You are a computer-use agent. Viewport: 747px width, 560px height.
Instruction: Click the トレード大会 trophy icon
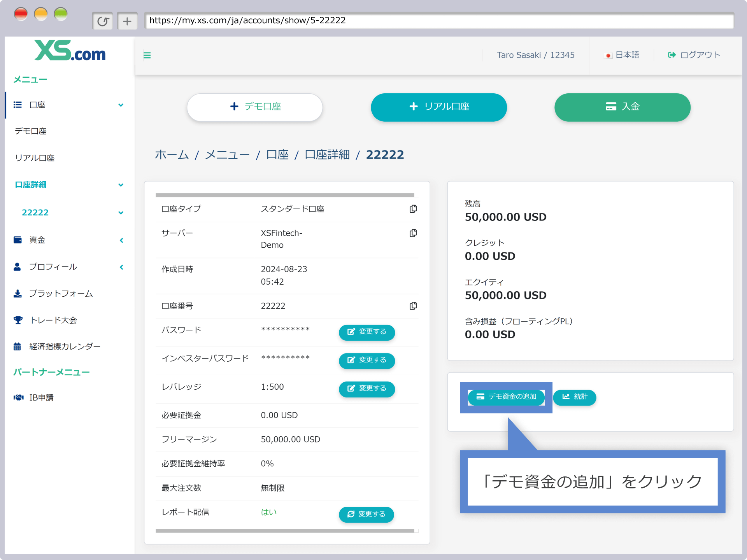[x=18, y=320]
